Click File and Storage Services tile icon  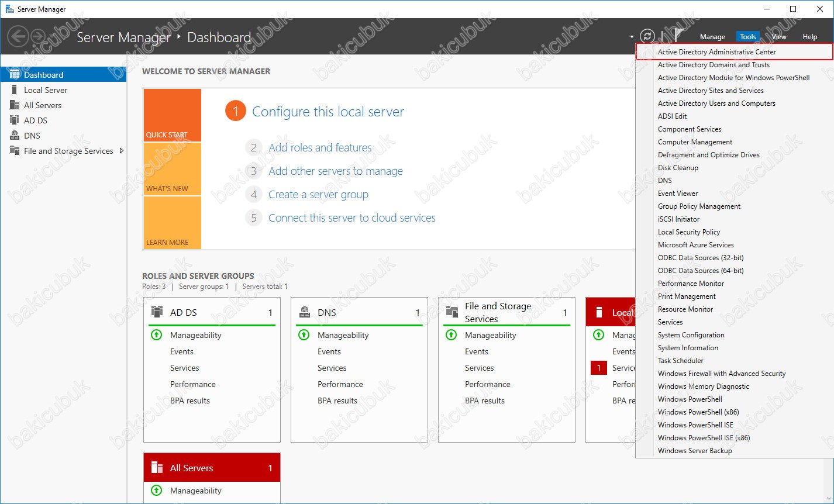(452, 312)
